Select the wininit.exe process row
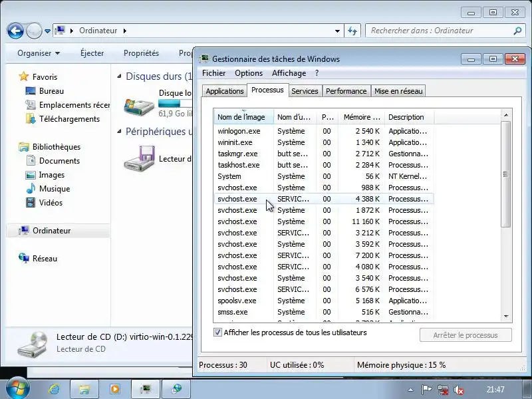Image resolution: width=532 pixels, height=399 pixels. [324, 142]
